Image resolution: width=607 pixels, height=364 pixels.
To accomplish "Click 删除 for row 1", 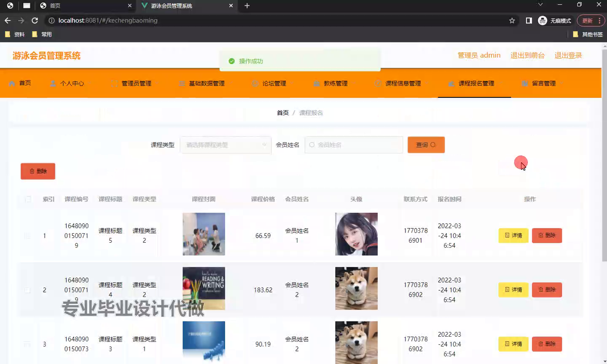I will click(547, 236).
